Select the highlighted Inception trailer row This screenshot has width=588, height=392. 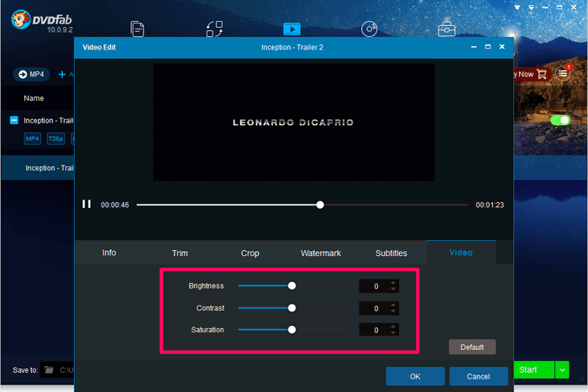[38, 168]
